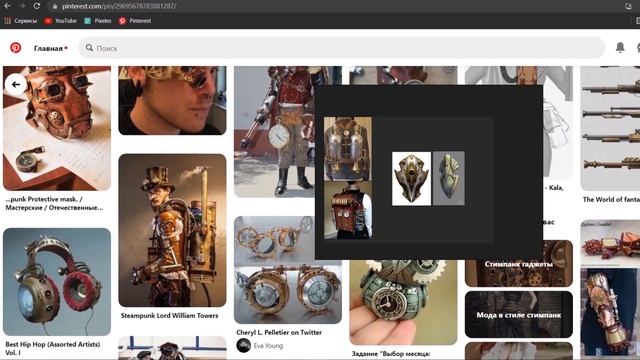Click the round back arrow button on pin
This screenshot has width=640, height=360.
pyautogui.click(x=16, y=84)
